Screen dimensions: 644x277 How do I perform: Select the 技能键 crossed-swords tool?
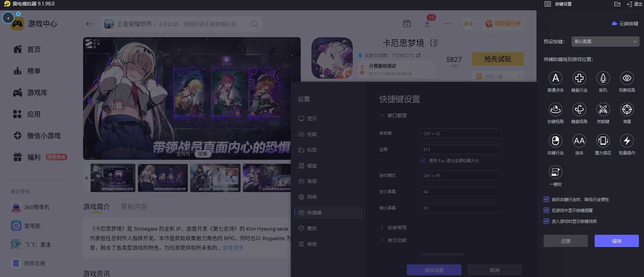coord(603,110)
